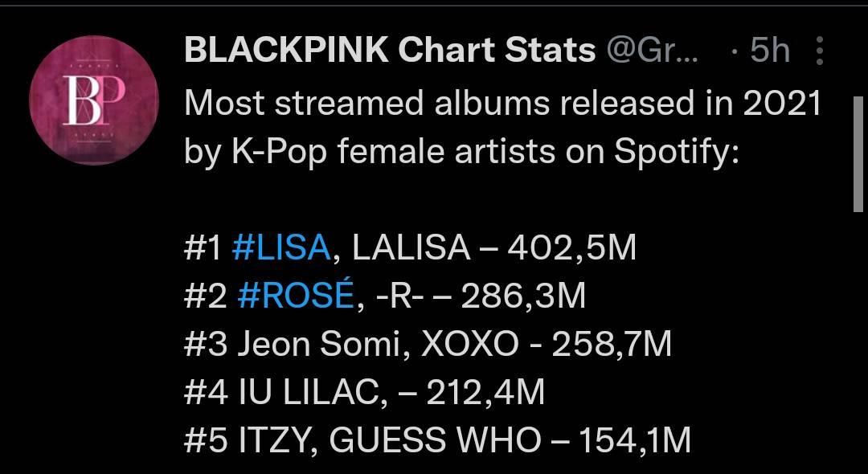Click the 'by K-Pop female artists' line

(x=461, y=150)
